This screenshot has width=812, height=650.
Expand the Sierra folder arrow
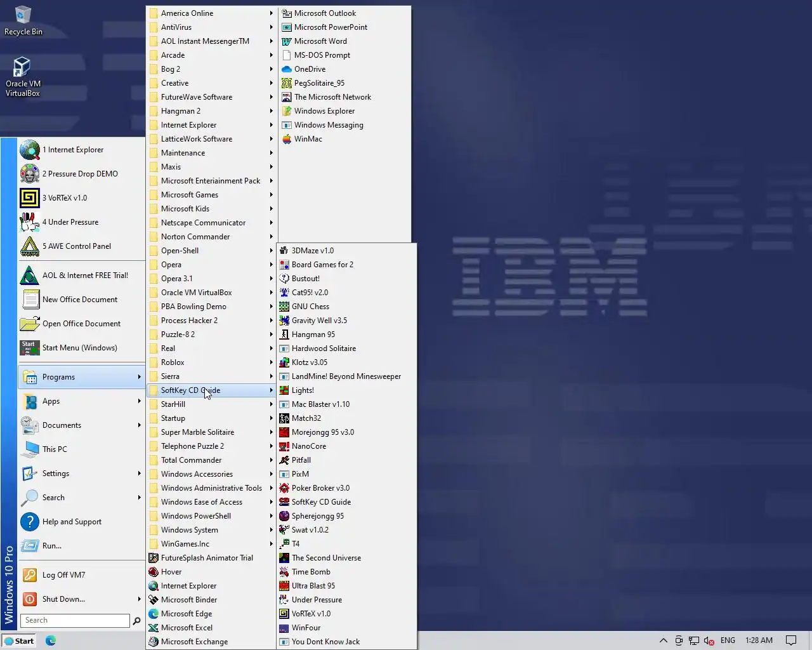tap(271, 376)
